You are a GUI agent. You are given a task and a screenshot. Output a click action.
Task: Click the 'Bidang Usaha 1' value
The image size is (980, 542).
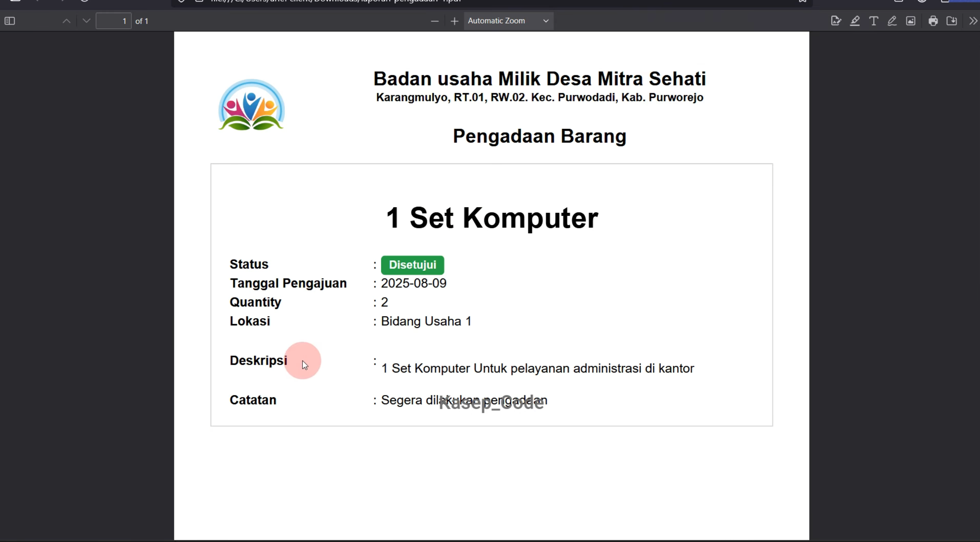pos(426,321)
